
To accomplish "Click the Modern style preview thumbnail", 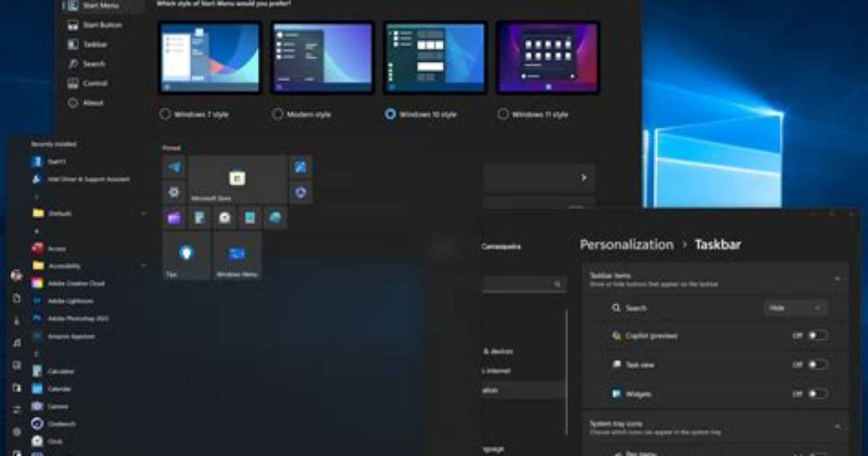I will (322, 57).
